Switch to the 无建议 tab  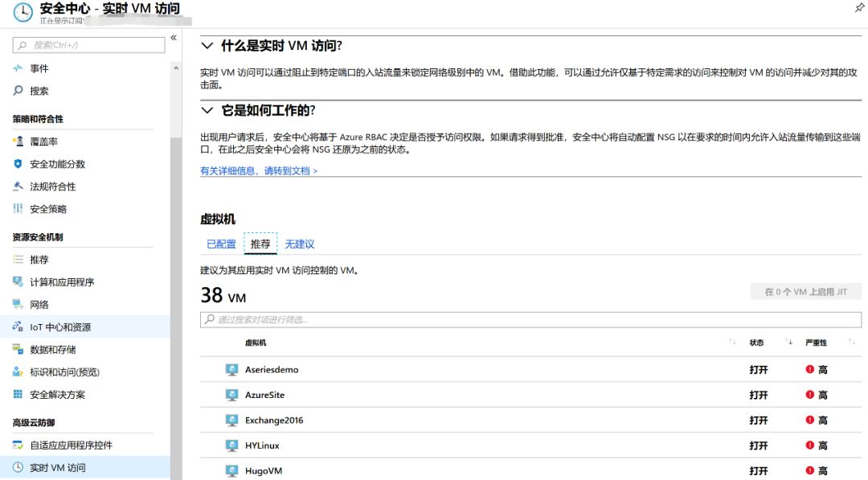[300, 244]
